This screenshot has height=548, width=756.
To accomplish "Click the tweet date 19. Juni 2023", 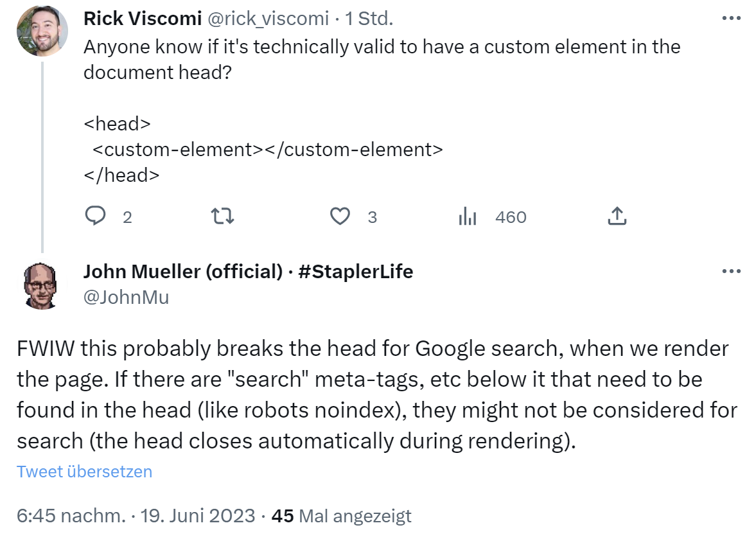I will [198, 515].
